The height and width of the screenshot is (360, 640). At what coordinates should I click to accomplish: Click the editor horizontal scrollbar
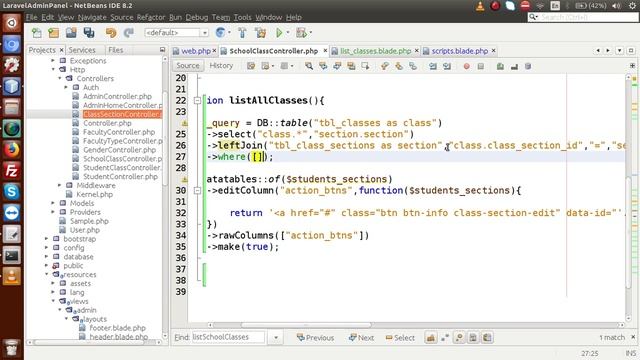click(305, 325)
